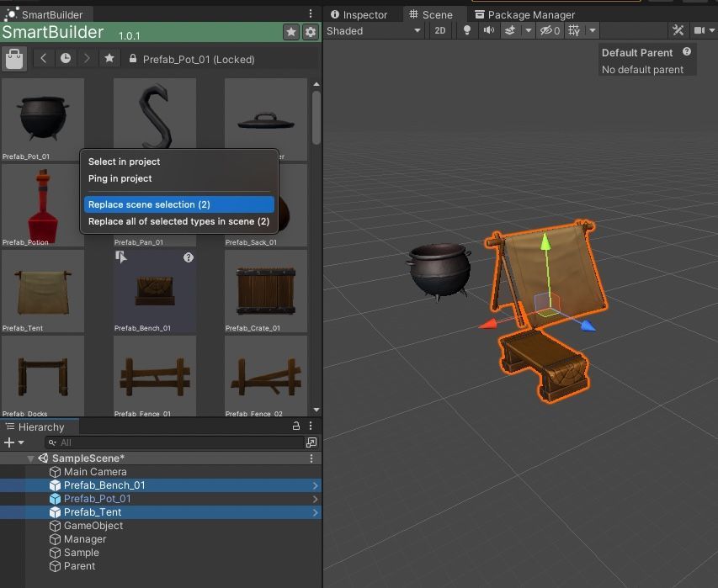Go back with the left arrow
The image size is (718, 588).
[44, 59]
